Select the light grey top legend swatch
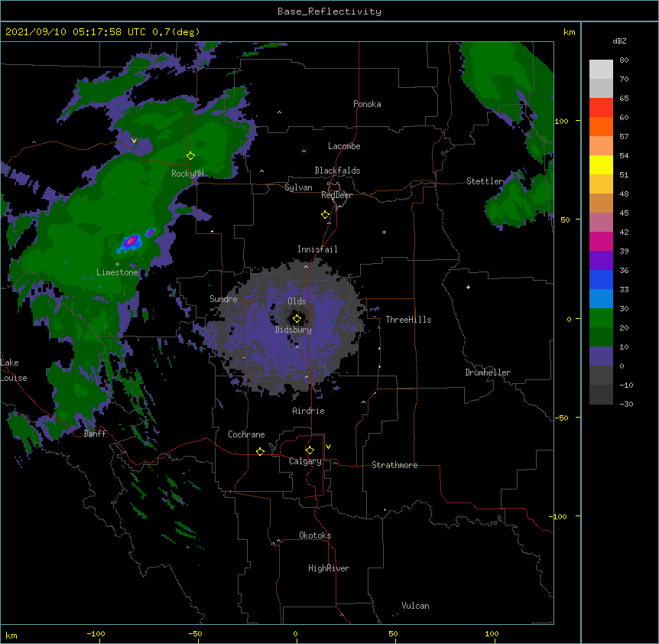 point(601,70)
